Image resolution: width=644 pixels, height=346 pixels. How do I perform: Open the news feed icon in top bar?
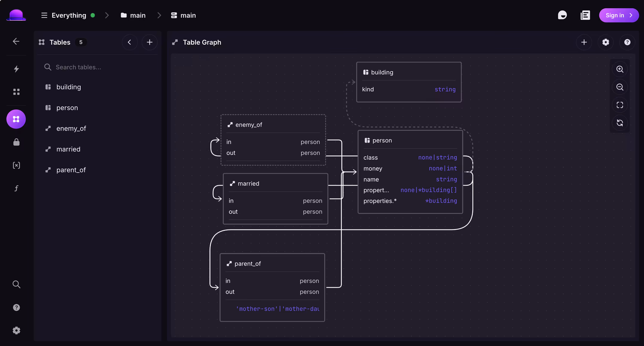[x=585, y=15]
